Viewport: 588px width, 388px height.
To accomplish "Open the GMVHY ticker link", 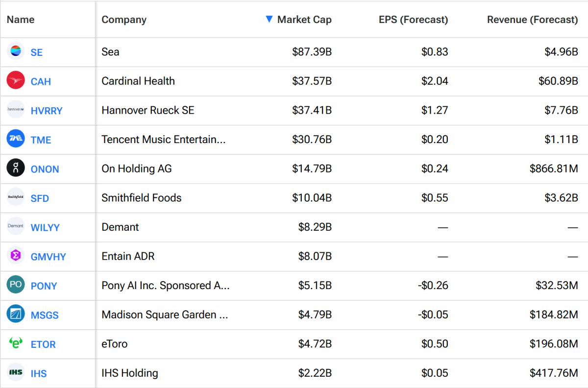I will [x=48, y=256].
